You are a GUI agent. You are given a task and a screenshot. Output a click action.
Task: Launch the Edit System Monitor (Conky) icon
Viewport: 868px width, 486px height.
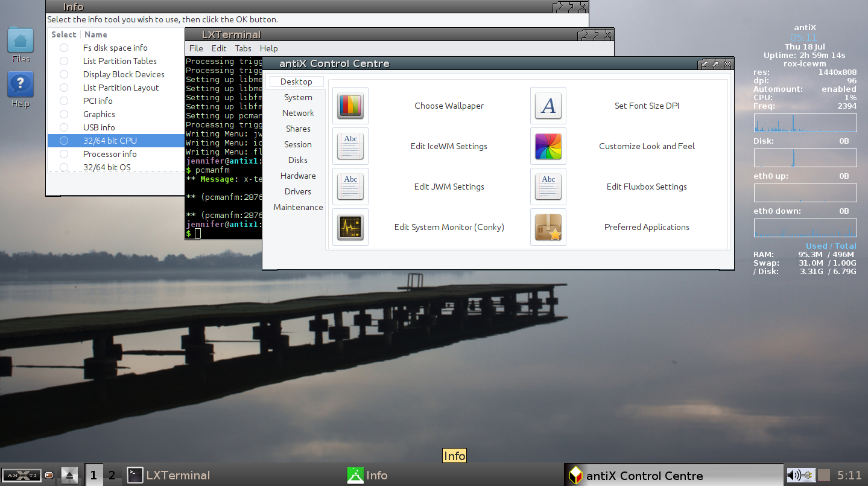click(x=350, y=227)
